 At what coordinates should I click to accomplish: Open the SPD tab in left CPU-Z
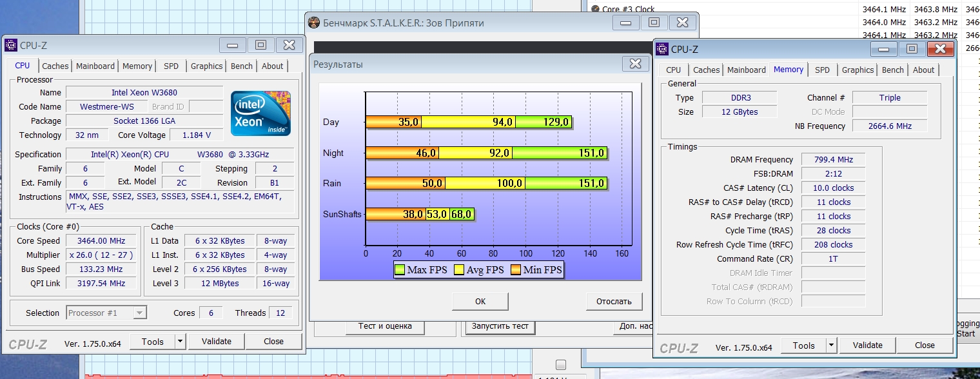[171, 66]
